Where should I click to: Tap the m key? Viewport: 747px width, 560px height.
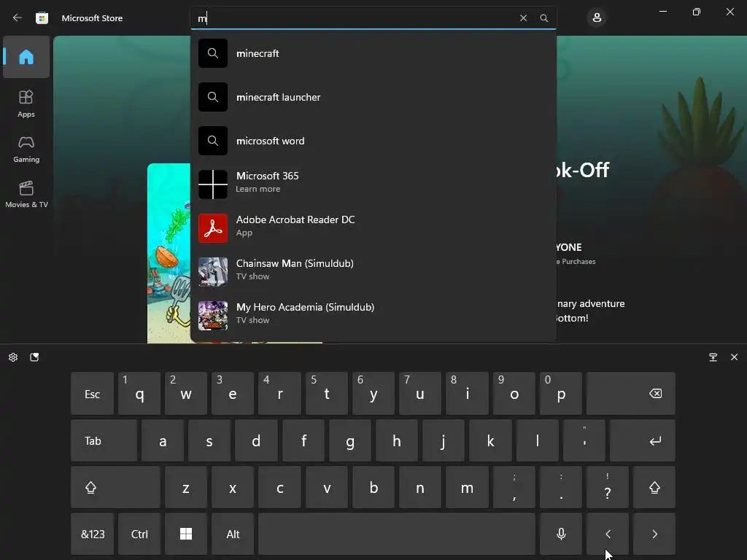467,487
